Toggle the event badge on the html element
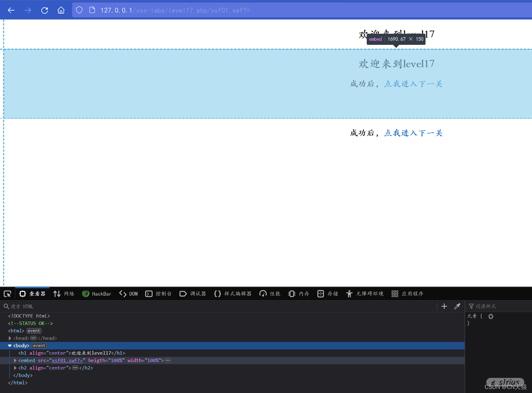The width and height of the screenshot is (532, 393). click(x=34, y=331)
